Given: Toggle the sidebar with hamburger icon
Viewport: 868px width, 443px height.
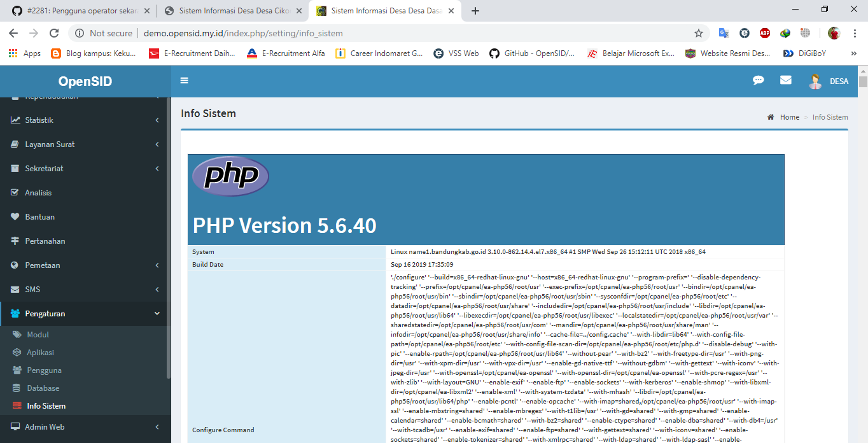Looking at the screenshot, I should (x=184, y=80).
